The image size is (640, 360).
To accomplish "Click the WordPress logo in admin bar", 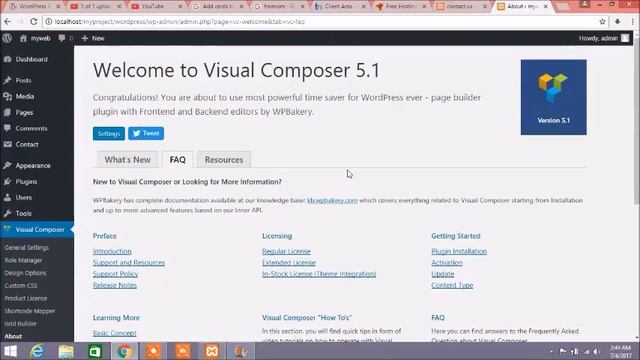I will point(7,38).
